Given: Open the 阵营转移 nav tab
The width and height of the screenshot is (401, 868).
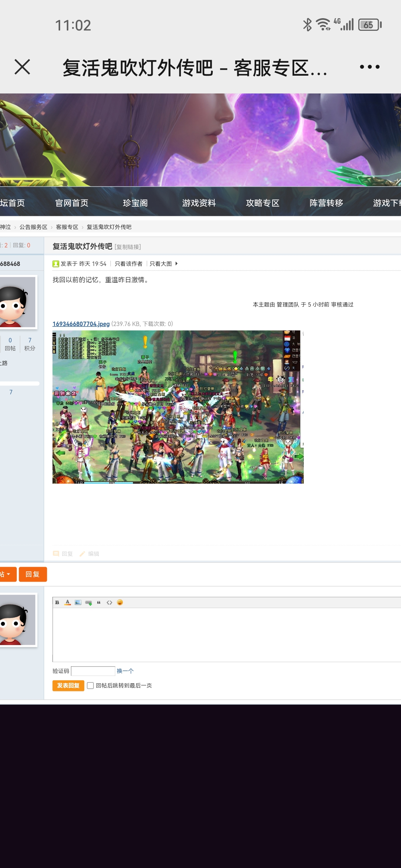Looking at the screenshot, I should [x=326, y=203].
